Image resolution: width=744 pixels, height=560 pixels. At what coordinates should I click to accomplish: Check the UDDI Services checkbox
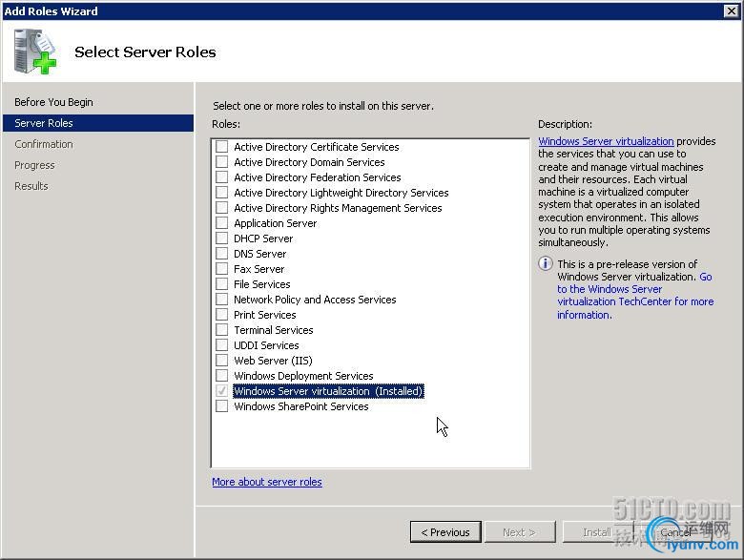pyautogui.click(x=221, y=345)
